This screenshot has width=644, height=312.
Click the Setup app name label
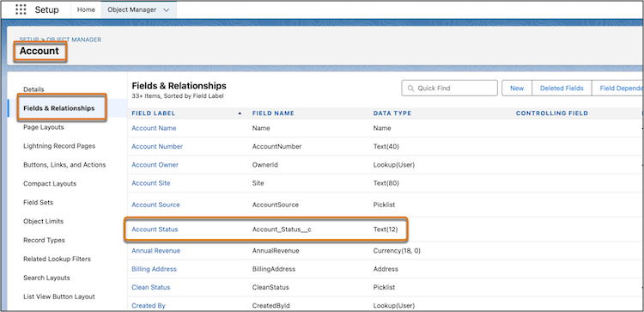pos(46,9)
